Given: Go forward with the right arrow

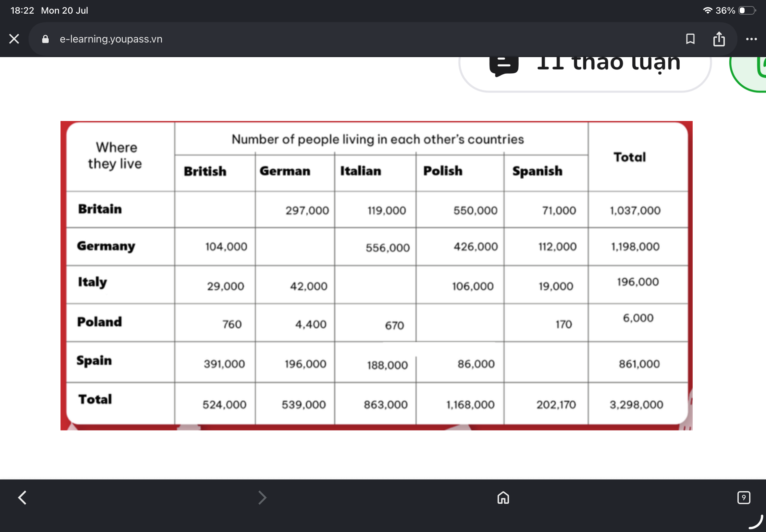Looking at the screenshot, I should point(263,497).
